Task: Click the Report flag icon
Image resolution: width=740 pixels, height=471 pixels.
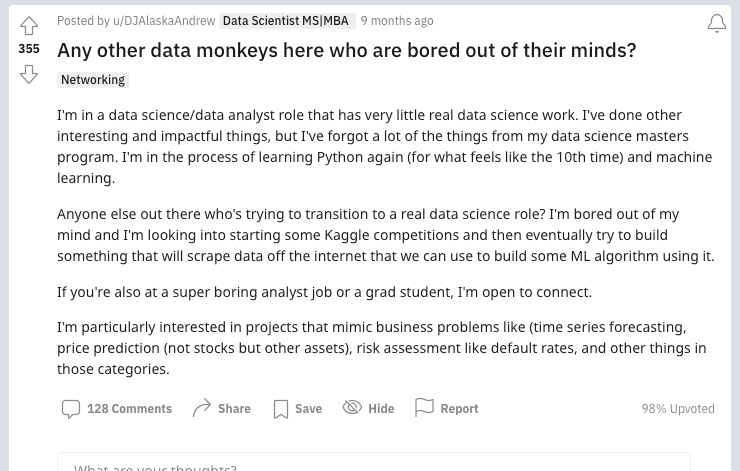Action: [x=424, y=407]
